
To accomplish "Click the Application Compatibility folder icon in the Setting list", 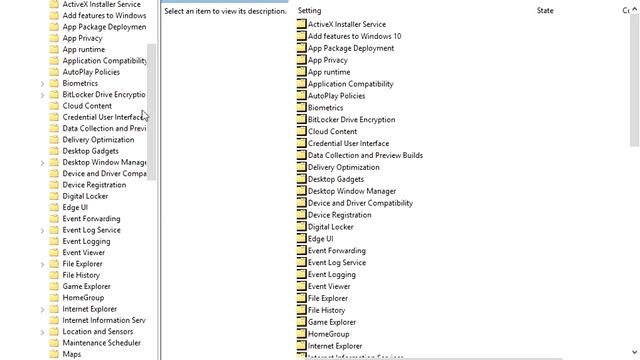I will (x=301, y=83).
